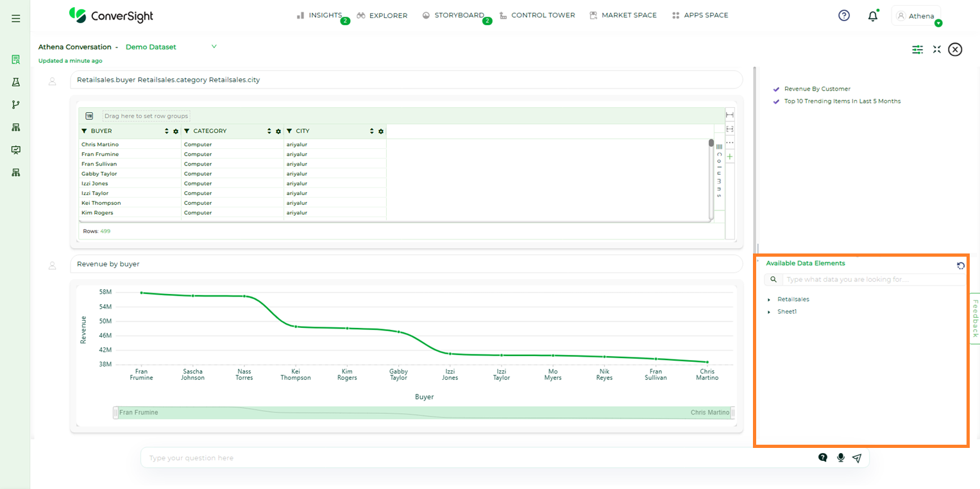The image size is (980, 489).
Task: Select the Kei Thompson table cell
Action: click(130, 203)
